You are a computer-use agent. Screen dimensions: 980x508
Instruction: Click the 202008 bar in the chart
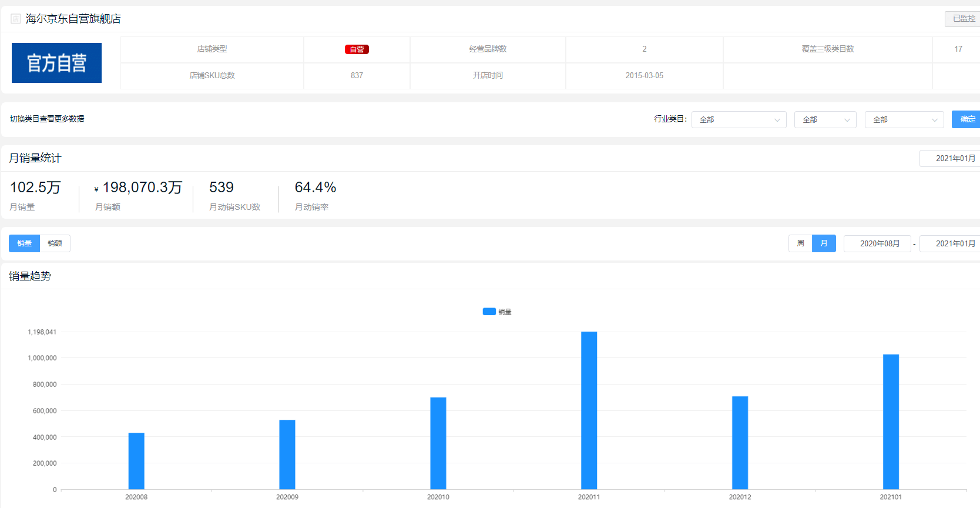click(136, 461)
